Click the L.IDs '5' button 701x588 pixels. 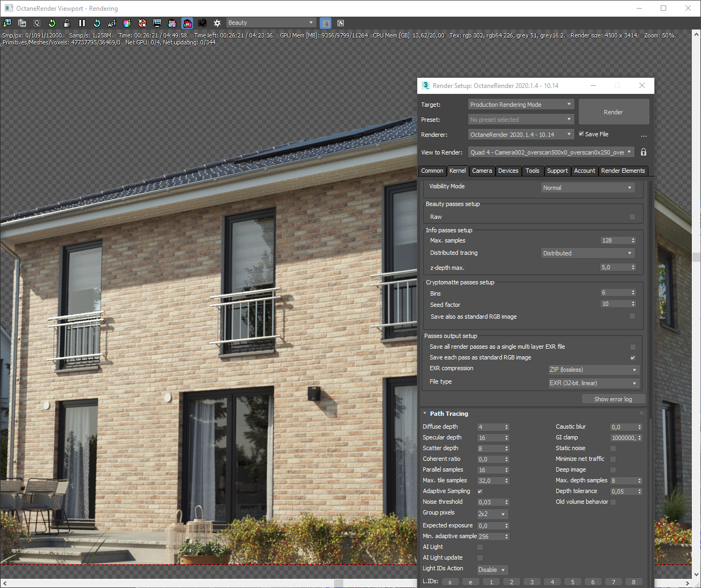click(572, 582)
